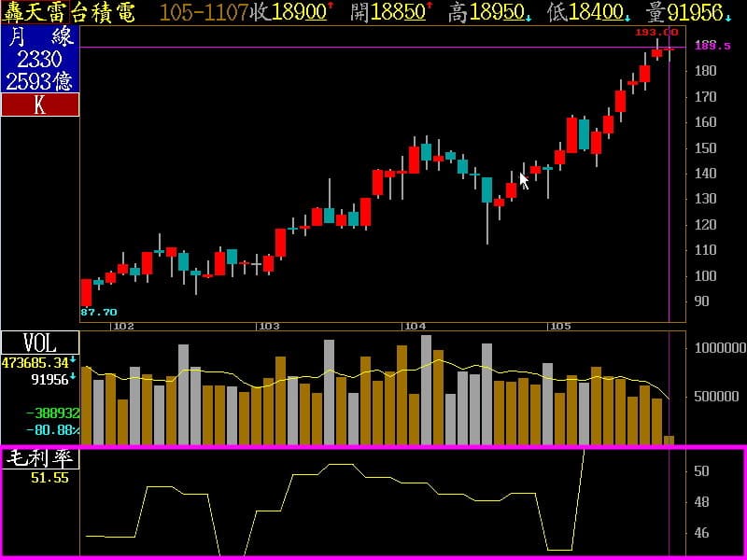Select the 105 year marker on time axis

[560, 326]
